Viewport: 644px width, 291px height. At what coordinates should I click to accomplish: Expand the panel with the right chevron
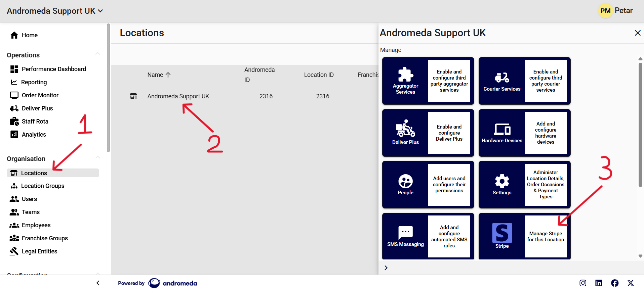click(x=386, y=268)
